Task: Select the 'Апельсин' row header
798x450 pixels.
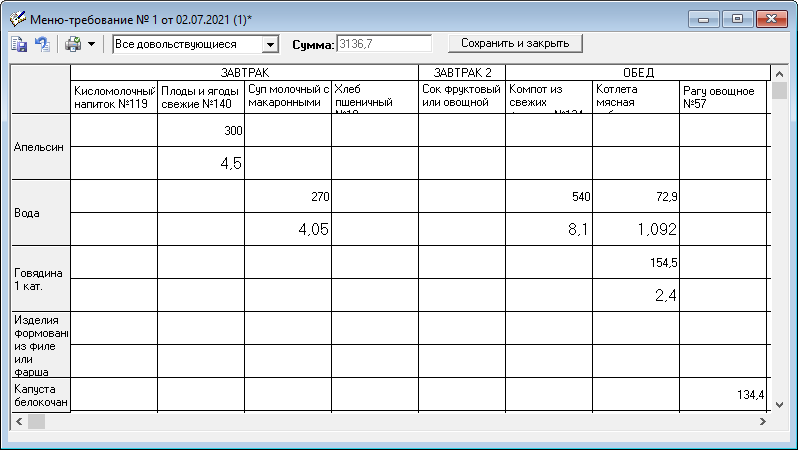Action: (40, 147)
